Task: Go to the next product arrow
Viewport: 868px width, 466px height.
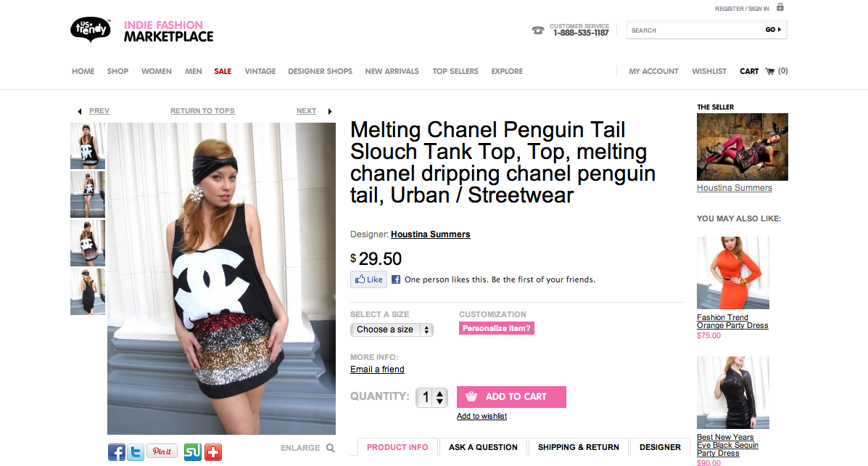Action: pyautogui.click(x=330, y=111)
